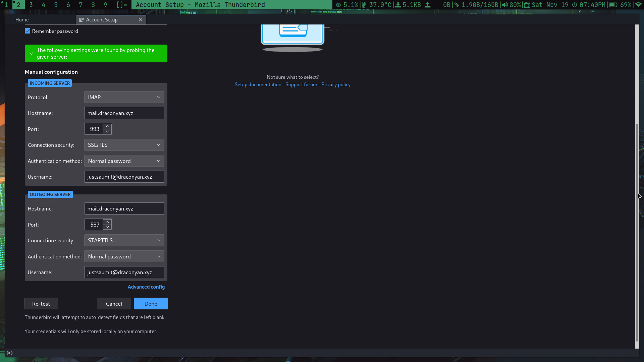644x362 pixels.
Task: Open the Advanced config link
Action: [146, 287]
